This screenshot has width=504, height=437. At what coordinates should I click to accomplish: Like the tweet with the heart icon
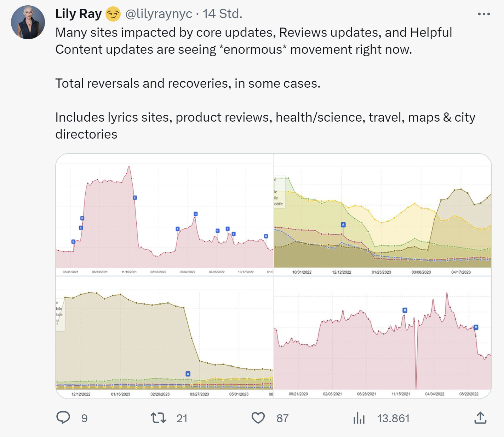pos(258,418)
